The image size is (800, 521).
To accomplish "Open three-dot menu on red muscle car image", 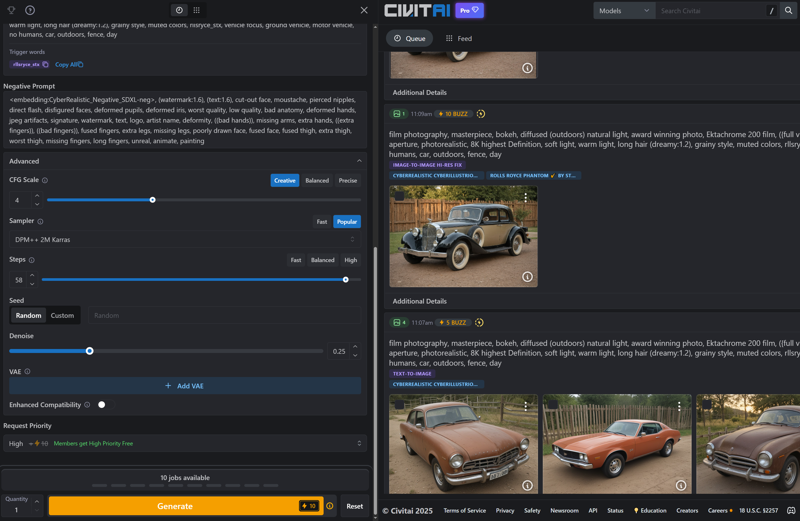I will click(679, 406).
